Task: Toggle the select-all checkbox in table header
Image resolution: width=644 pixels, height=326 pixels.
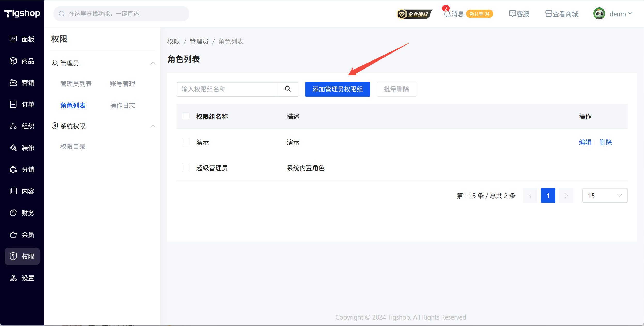Action: 186,116
